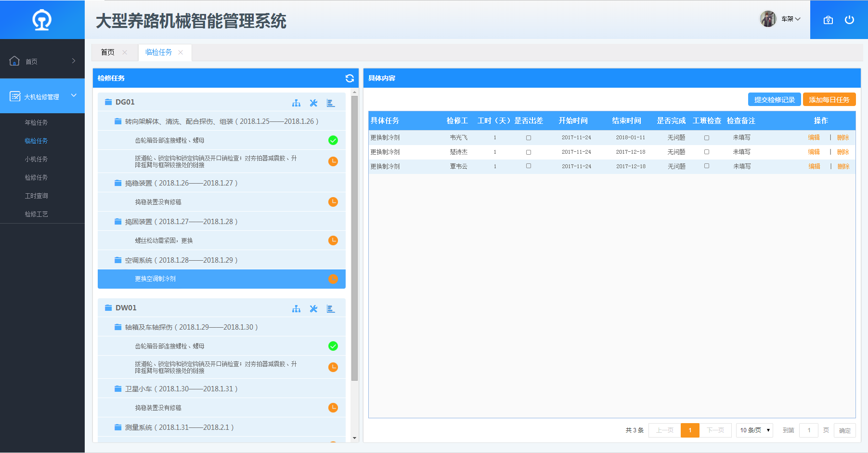The image size is (868, 453).
Task: Switch to the 首页 tab
Action: point(108,53)
